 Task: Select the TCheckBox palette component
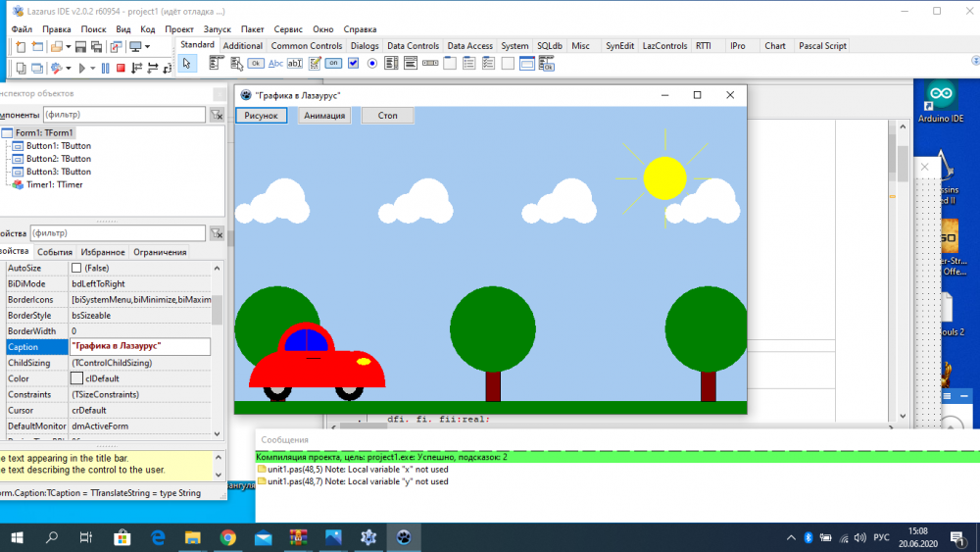[353, 64]
